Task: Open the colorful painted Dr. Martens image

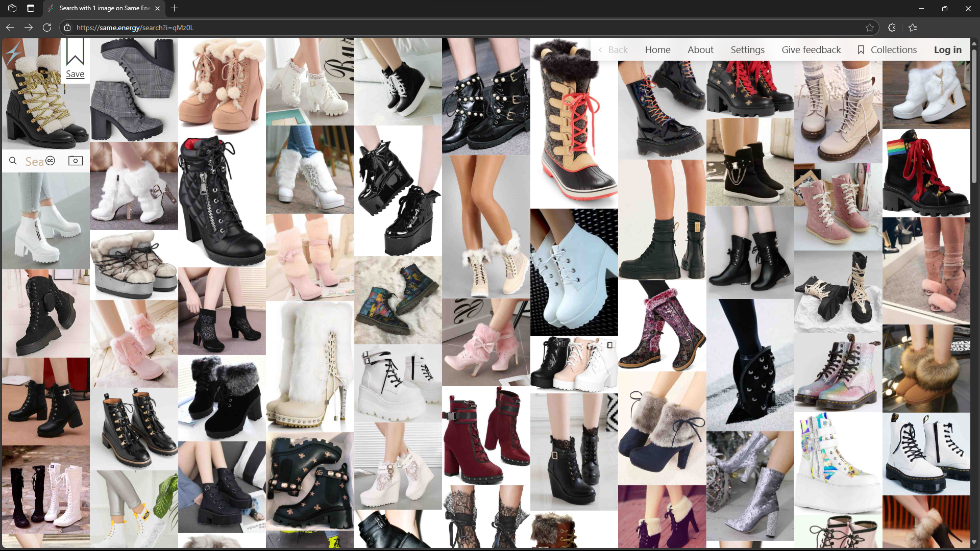Action: (398, 300)
